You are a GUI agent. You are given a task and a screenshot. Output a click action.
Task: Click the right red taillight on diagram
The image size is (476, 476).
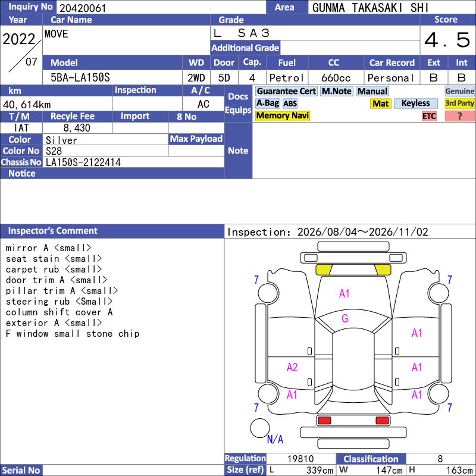click(x=382, y=421)
